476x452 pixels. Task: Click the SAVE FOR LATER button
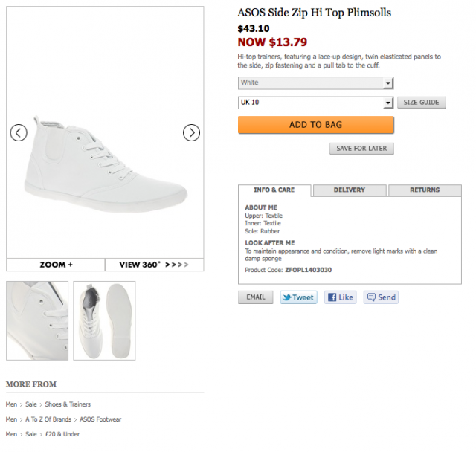click(x=361, y=149)
